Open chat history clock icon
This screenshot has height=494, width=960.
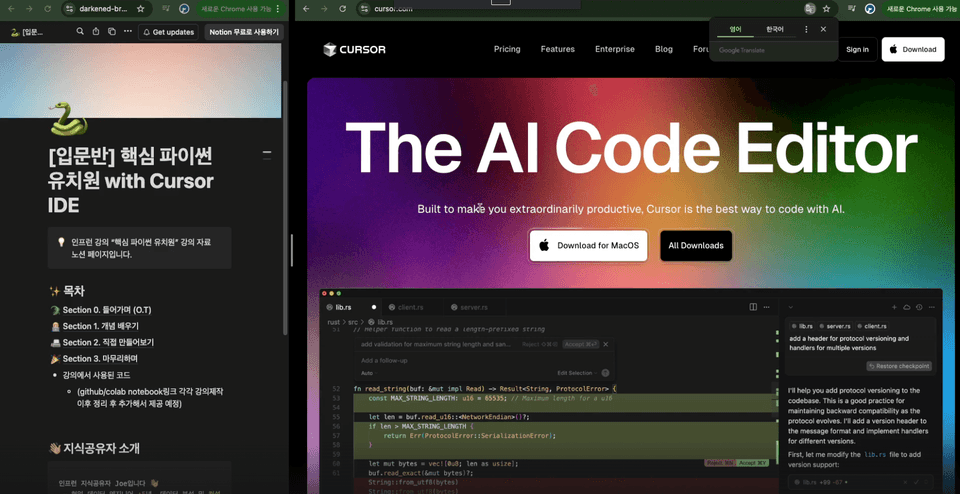pos(920,307)
